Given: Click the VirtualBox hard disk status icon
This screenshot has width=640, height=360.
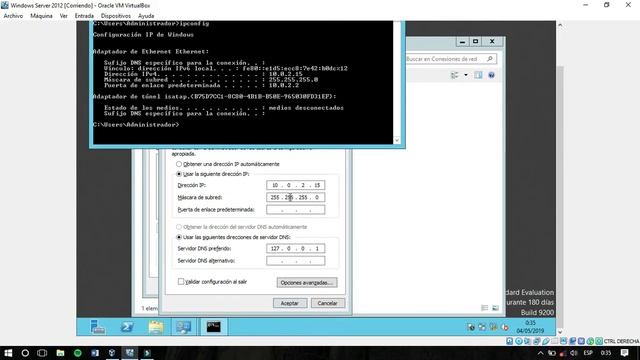Looking at the screenshot, I should tap(510, 341).
